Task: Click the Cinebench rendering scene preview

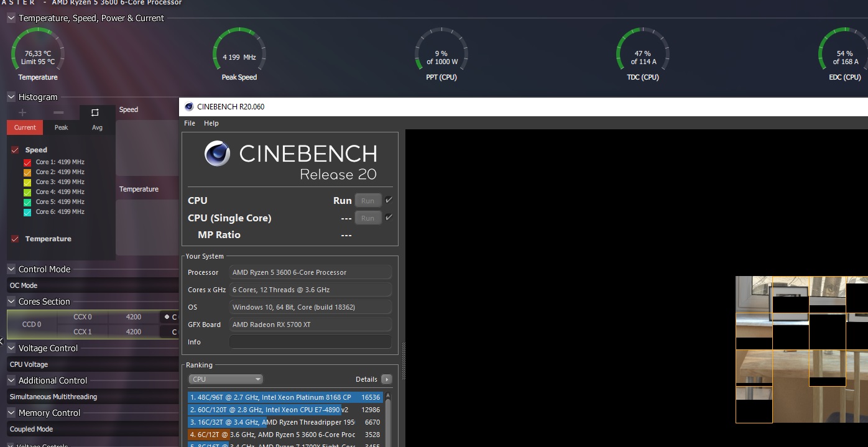Action: tap(801, 349)
